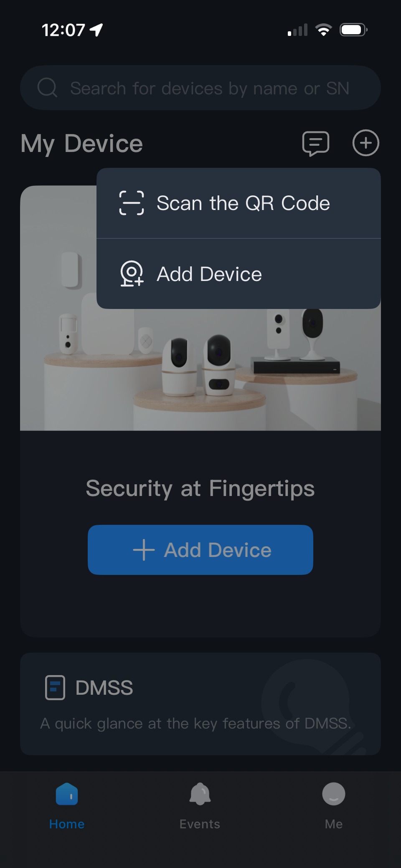Tap the circled plus add icon
This screenshot has height=868, width=401.
[x=365, y=143]
